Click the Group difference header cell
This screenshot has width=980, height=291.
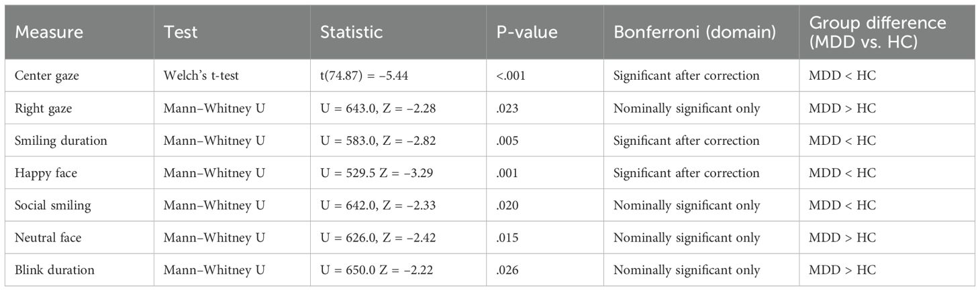pos(877,32)
